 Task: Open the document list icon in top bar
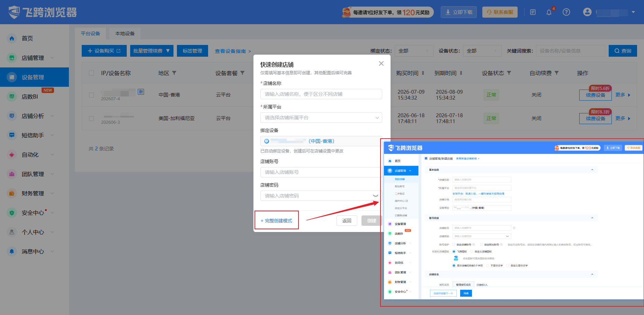tap(533, 12)
